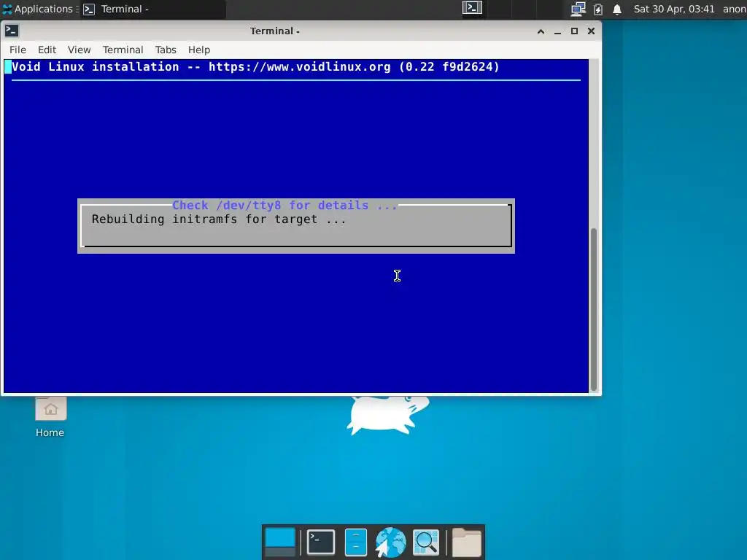Click the terminal window title icon
This screenshot has height=560, width=747.
[12, 31]
